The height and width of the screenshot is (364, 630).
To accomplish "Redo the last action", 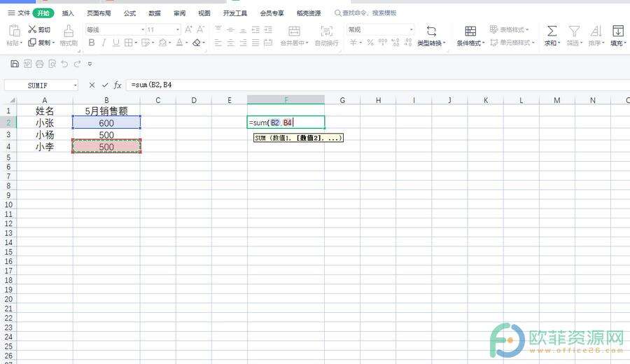I will 77,64.
